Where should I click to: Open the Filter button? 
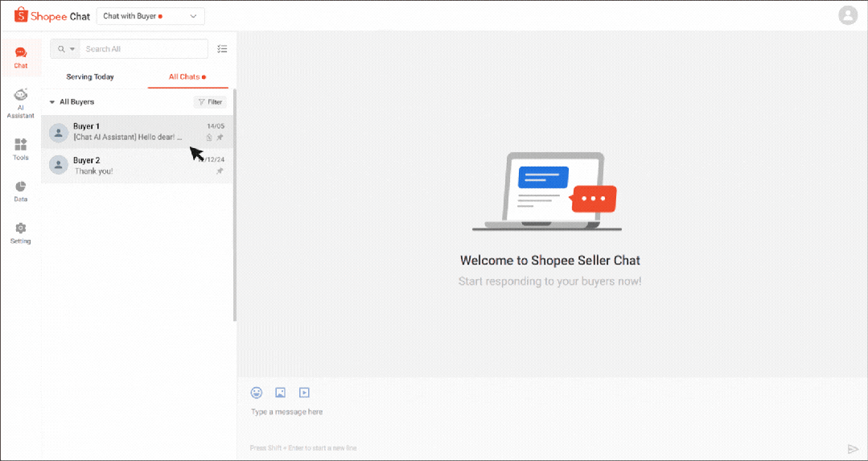[x=210, y=102]
